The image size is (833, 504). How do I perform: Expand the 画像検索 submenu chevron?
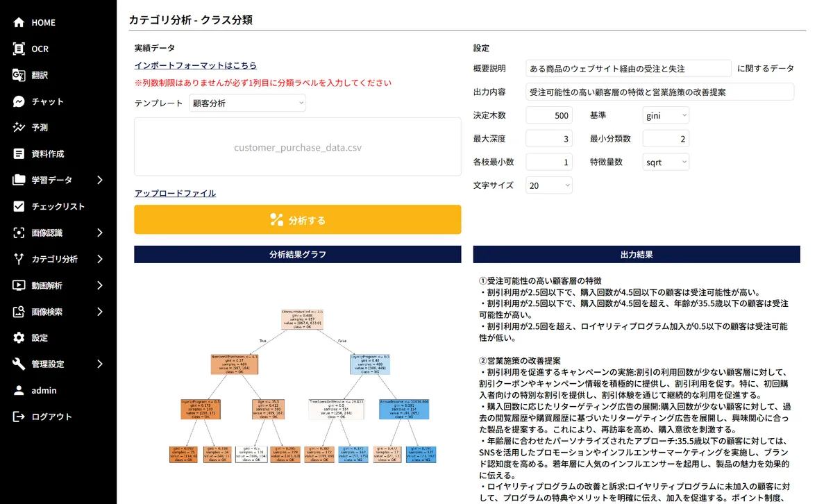pyautogui.click(x=100, y=312)
